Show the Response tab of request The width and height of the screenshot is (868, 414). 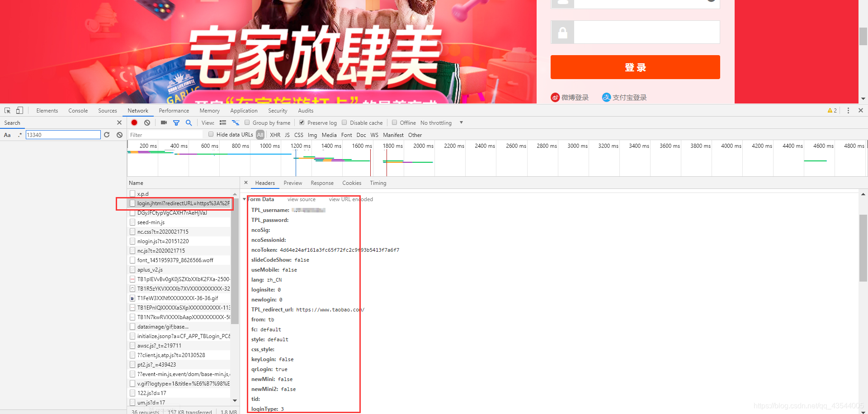click(x=322, y=183)
